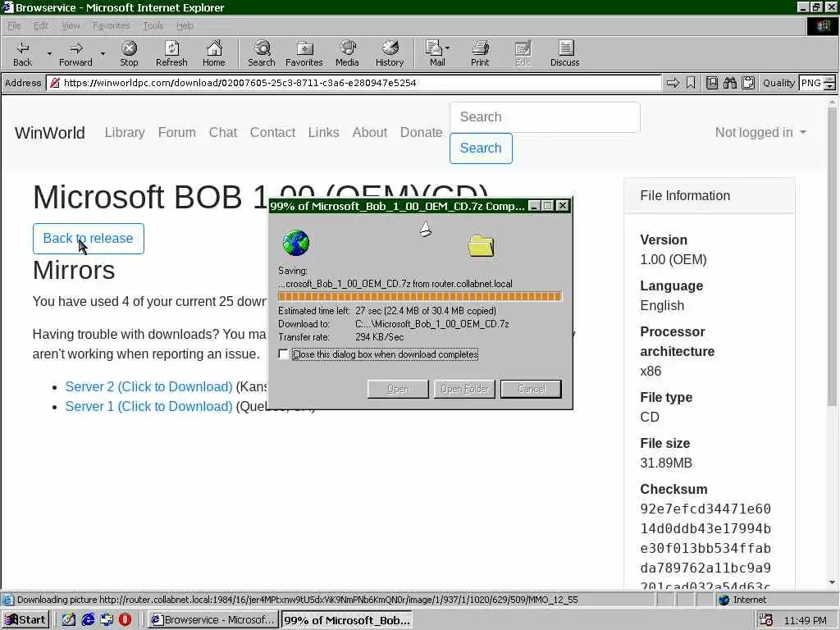Click the WinWorld site logo text
This screenshot has height=630, width=840.
pos(50,133)
